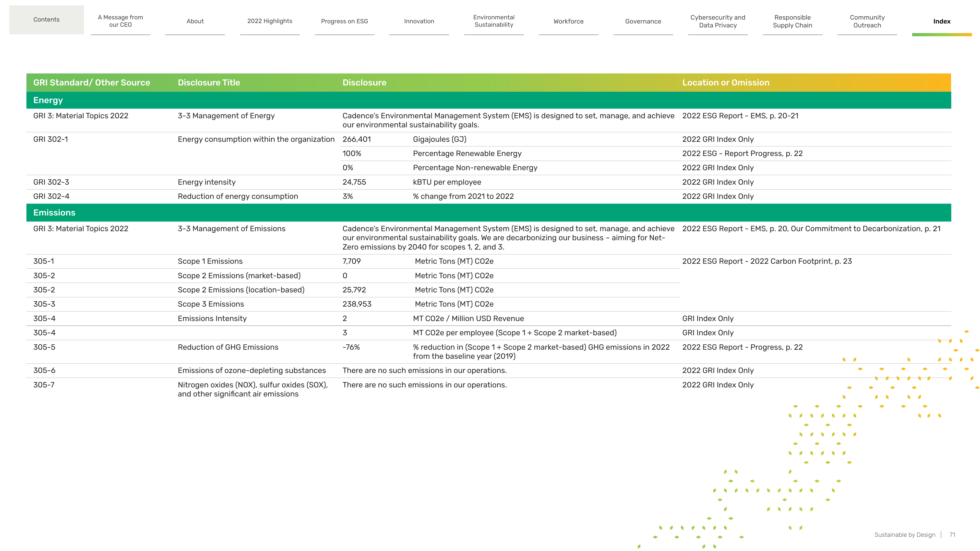Viewport: 980px width, 551px height.
Task: Select Emissions of ozone-depleting substances title
Action: (x=252, y=371)
